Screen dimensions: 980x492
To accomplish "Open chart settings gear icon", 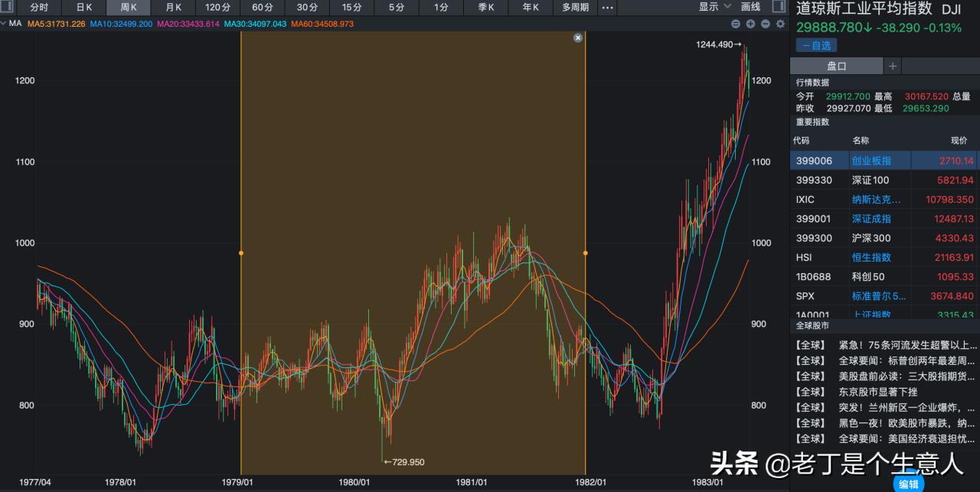I will coord(780,24).
